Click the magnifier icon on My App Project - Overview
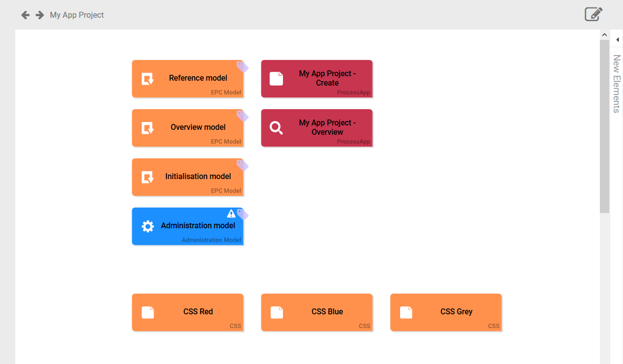Screen dimensions: 623x364 (276, 127)
